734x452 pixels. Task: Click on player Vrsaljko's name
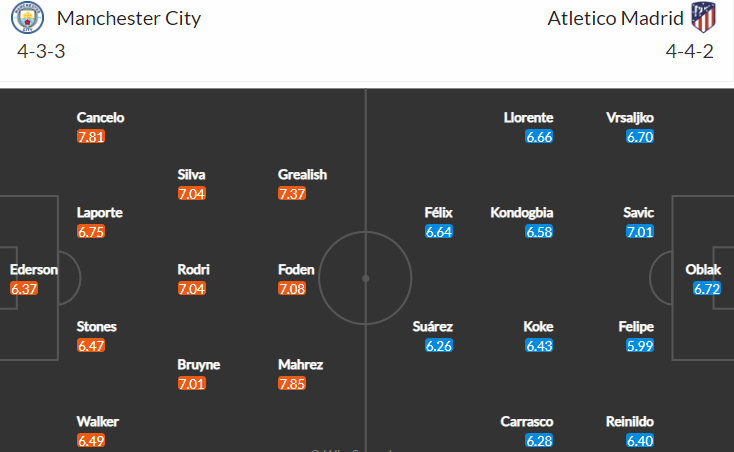[630, 117]
